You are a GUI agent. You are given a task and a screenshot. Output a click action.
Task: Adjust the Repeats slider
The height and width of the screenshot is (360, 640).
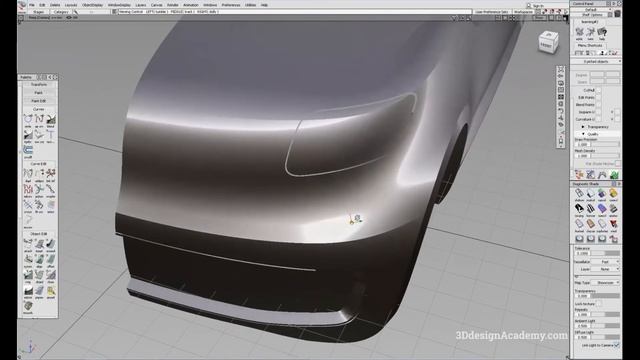[x=605, y=314]
